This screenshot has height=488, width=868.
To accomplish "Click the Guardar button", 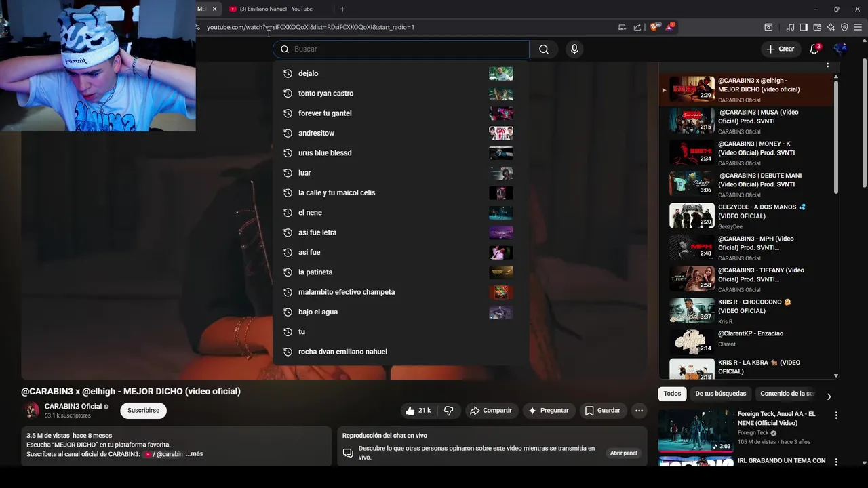I will (x=603, y=411).
